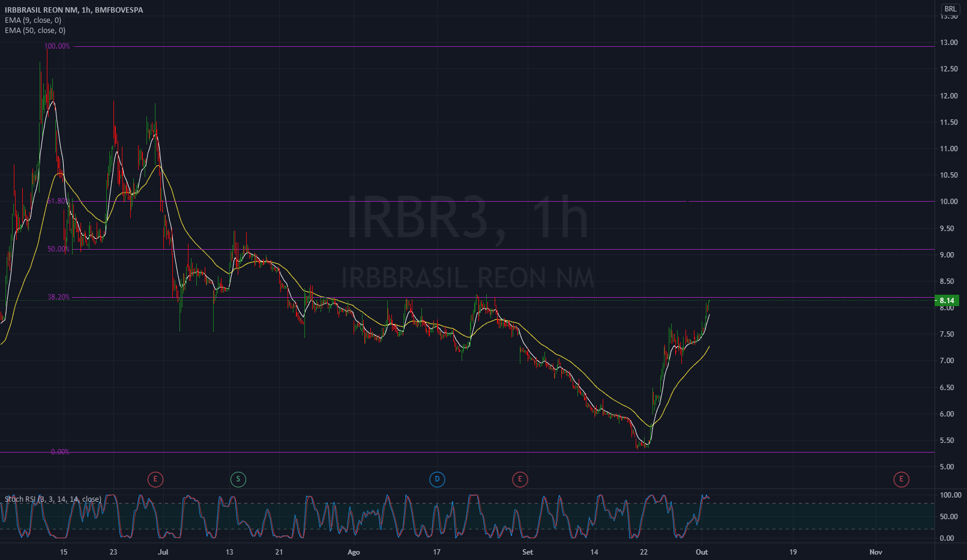This screenshot has height=560, width=967.
Task: Click the 11.00 price axis label
Action: pos(949,149)
